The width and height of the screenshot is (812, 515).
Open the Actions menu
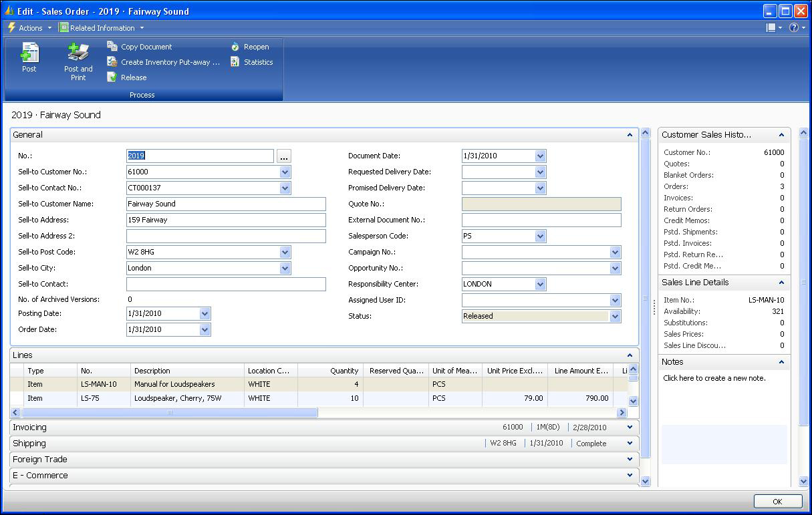[29, 28]
